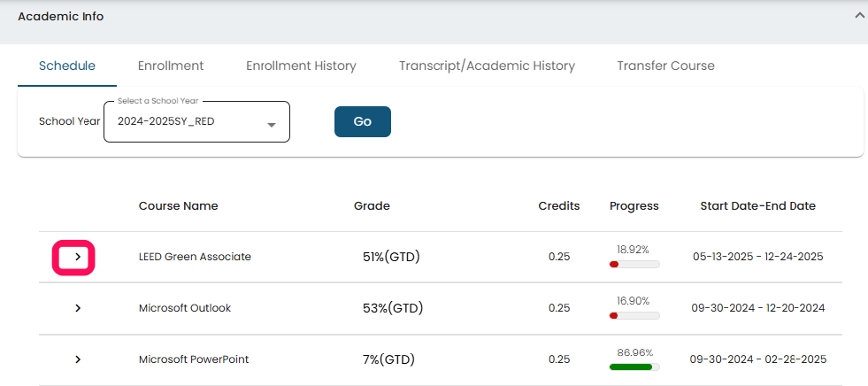Open the School Year dropdown

[196, 122]
